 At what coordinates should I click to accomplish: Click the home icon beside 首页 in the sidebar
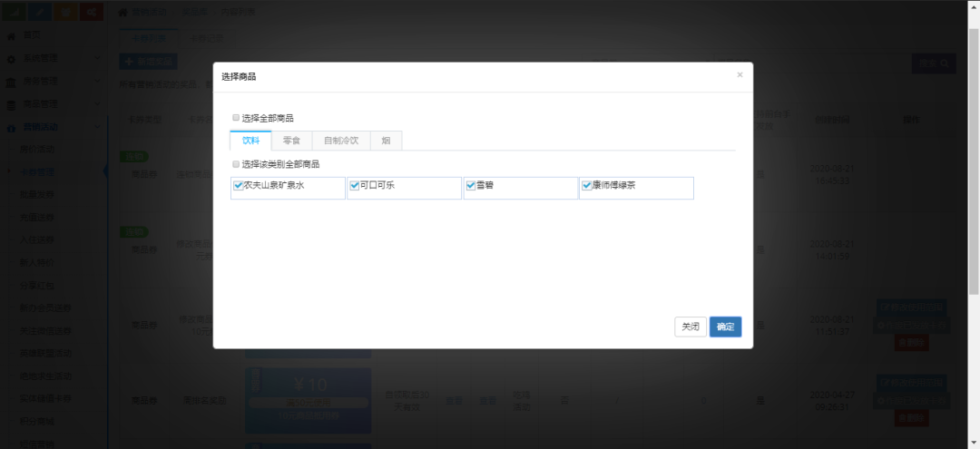tap(11, 36)
